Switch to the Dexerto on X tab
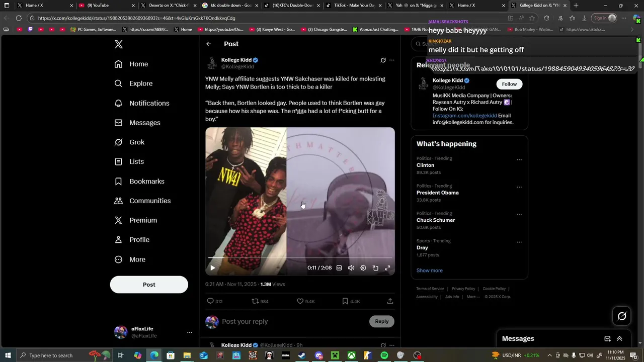Viewport: 644px width, 362px height. [x=169, y=6]
